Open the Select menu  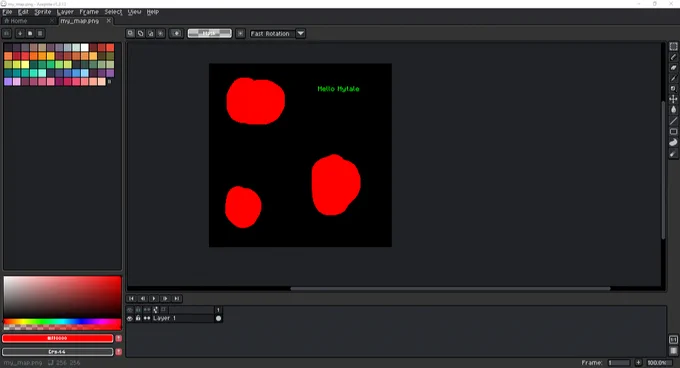113,12
